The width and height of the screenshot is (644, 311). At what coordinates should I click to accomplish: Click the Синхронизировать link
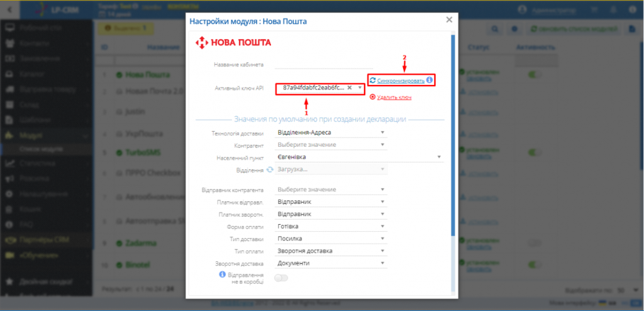(x=401, y=81)
